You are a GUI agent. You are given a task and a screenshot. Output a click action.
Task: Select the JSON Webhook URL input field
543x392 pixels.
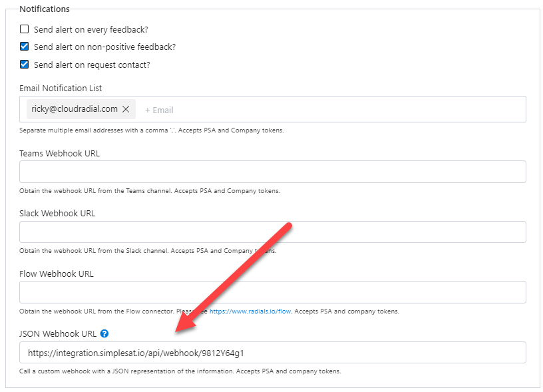(273, 353)
